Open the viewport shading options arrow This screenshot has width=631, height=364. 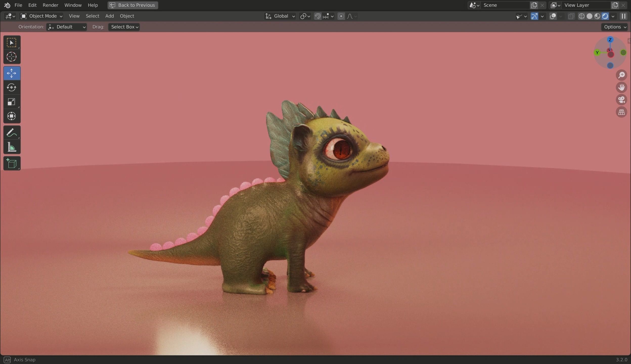tap(613, 16)
